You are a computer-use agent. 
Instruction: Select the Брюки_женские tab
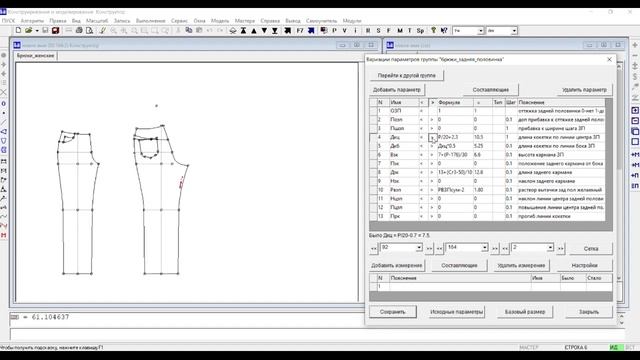tap(36, 56)
